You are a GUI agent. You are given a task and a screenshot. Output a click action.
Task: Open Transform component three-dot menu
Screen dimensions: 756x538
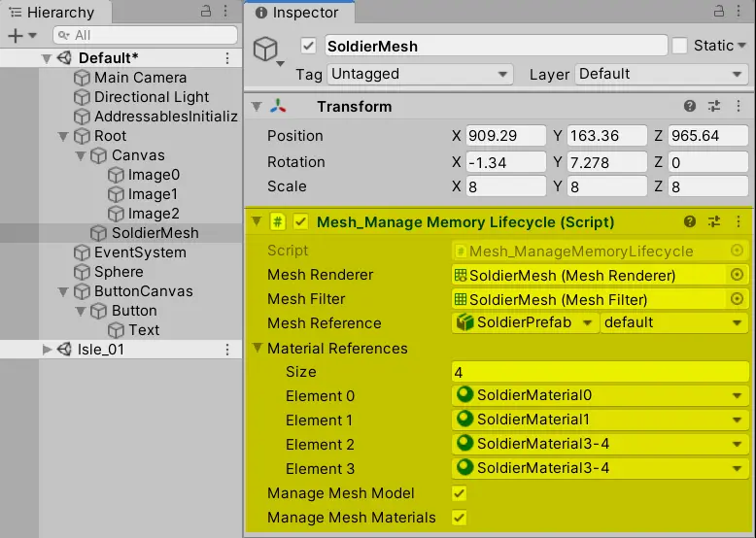[x=739, y=106]
